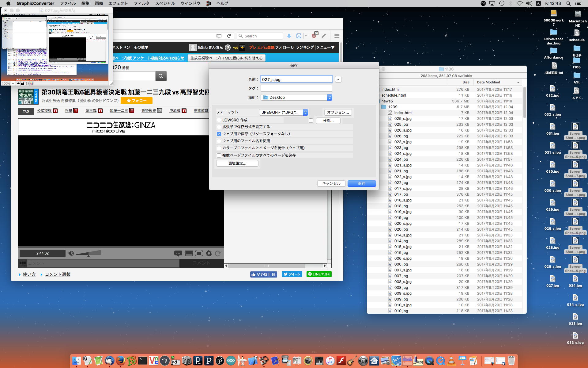Open the browser hamburger menu icon
Viewport: 588px width, 368px height.
[337, 36]
